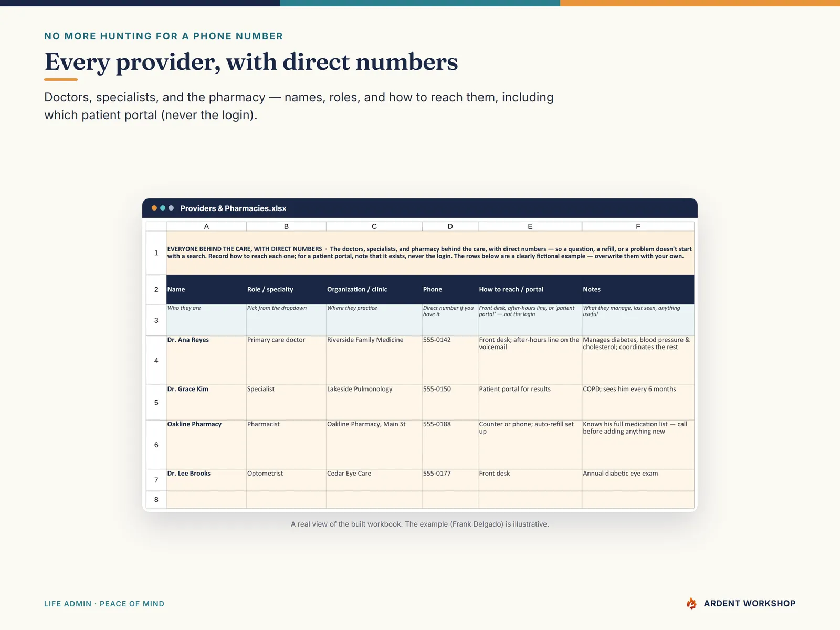Click the 'ARDENT WORKSHOP' brand text
Screen dimensions: 840x630
tap(749, 604)
